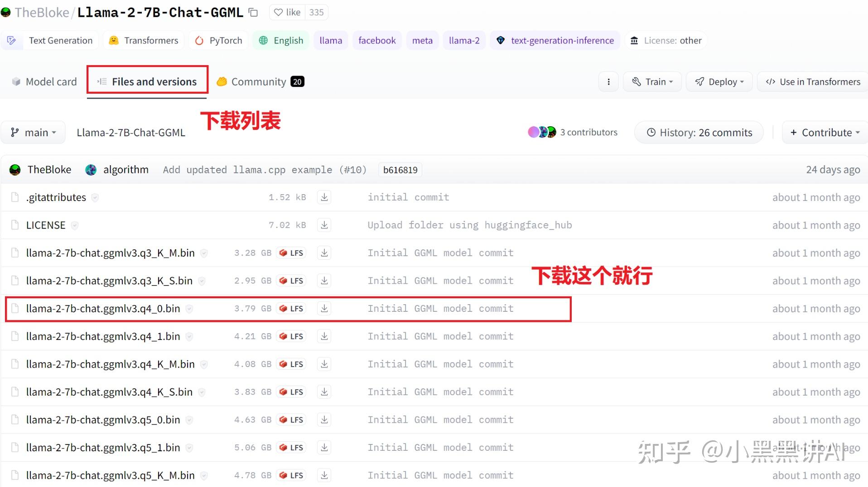
Task: Open the main branch dropdown
Action: (33, 132)
